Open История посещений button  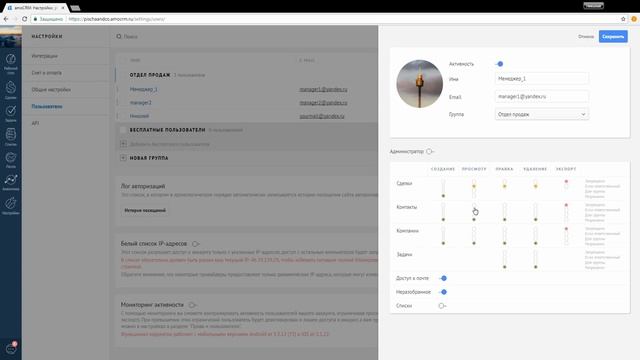tap(145, 210)
